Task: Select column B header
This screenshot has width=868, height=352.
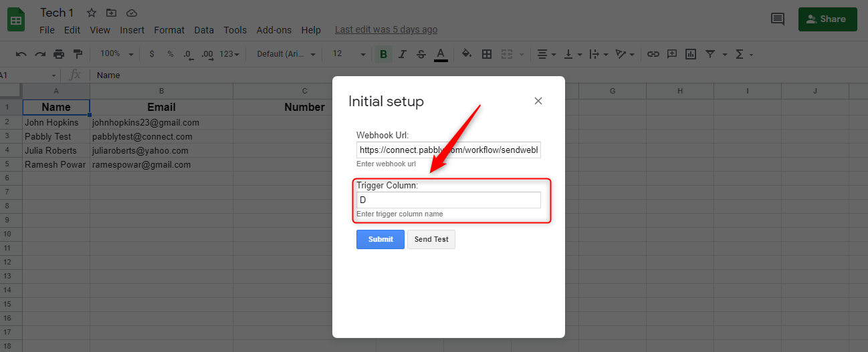Action: click(x=161, y=91)
